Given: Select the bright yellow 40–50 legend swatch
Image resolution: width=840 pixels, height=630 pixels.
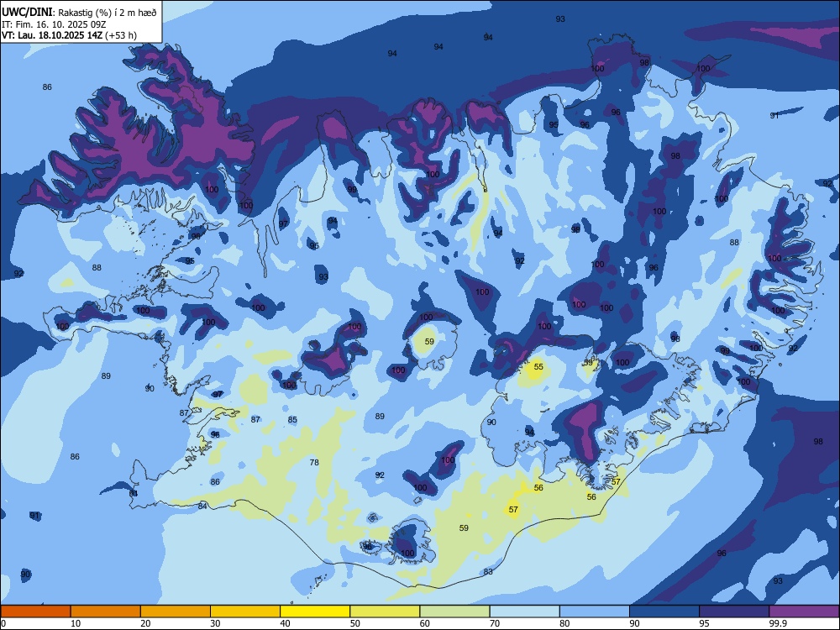Looking at the screenshot, I should tap(315, 612).
